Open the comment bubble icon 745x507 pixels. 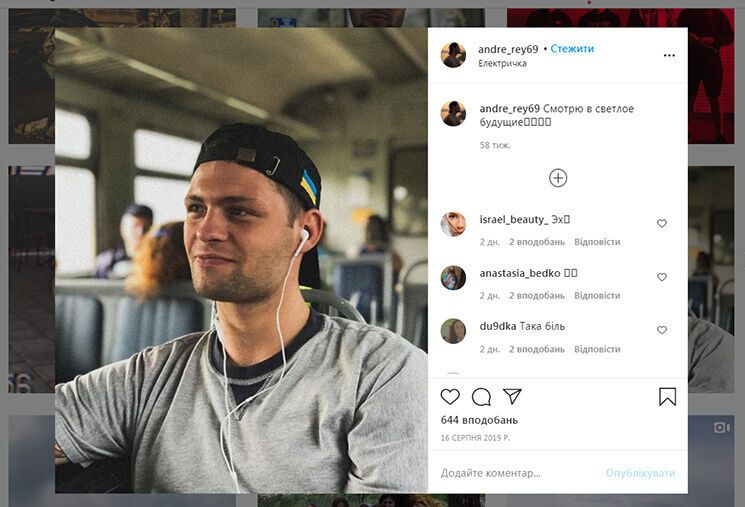pos(481,397)
